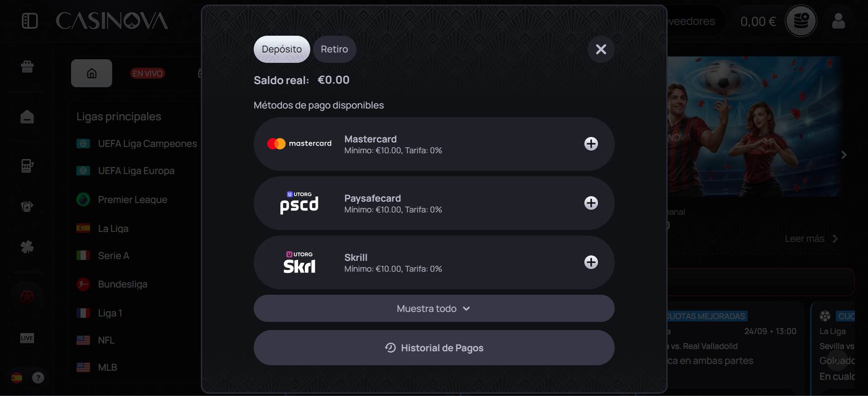
Task: Close the deposit dialog
Action: tap(601, 49)
